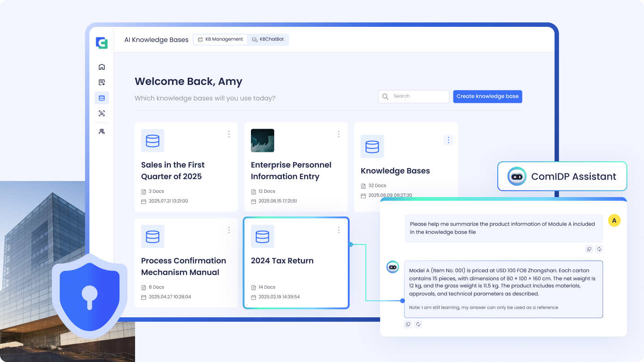The width and height of the screenshot is (644, 362).
Task: Click the ComIDP Assistant robot icon
Action: pos(517,176)
